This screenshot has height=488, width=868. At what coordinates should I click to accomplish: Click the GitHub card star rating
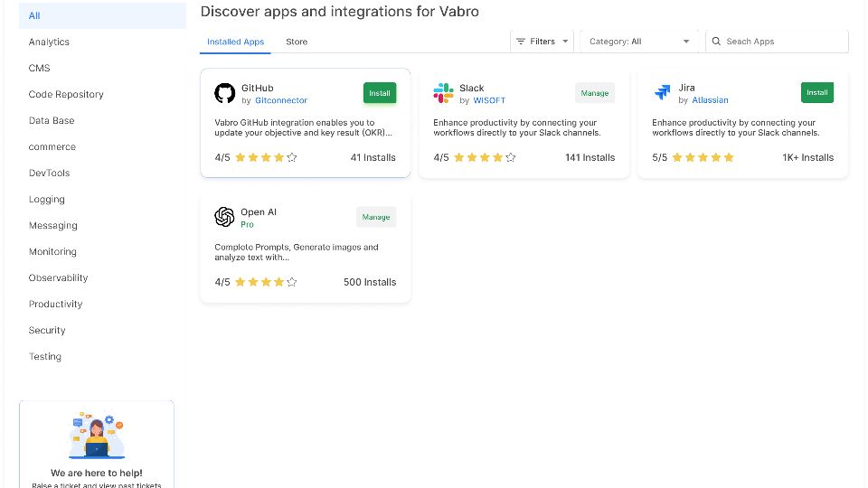266,157
